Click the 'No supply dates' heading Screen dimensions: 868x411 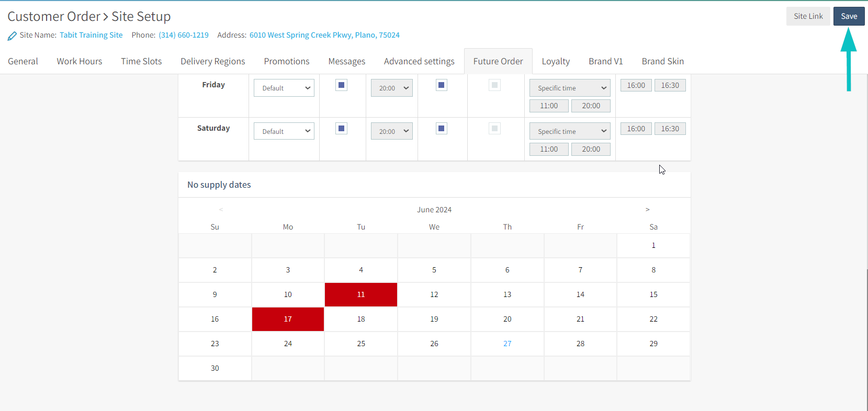pyautogui.click(x=219, y=185)
